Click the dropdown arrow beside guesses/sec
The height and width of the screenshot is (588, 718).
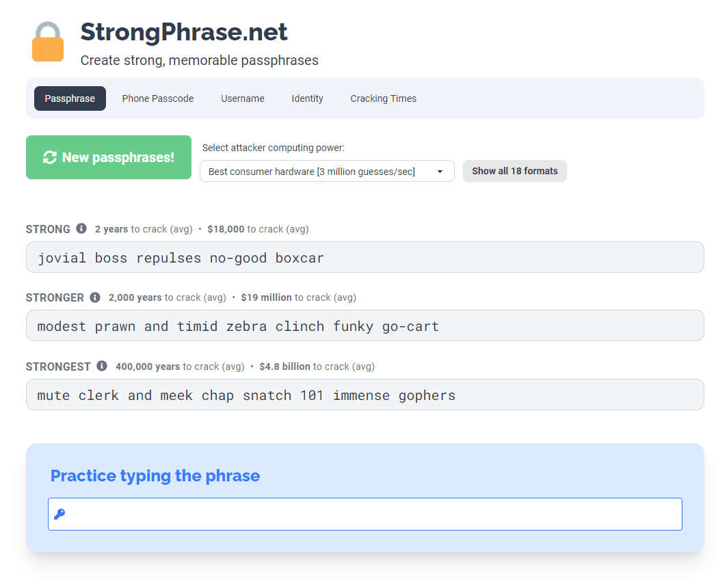coord(440,172)
